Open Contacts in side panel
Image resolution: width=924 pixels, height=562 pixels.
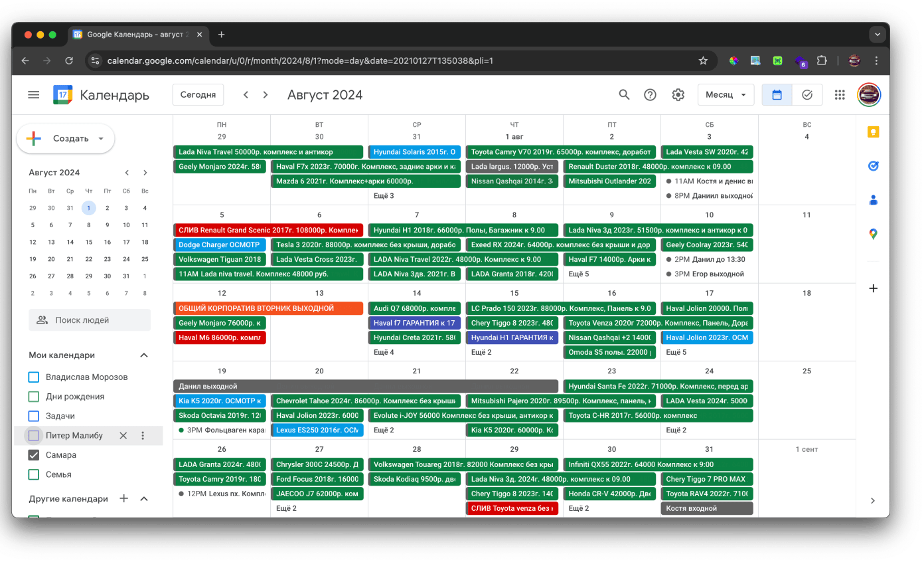pos(873,200)
